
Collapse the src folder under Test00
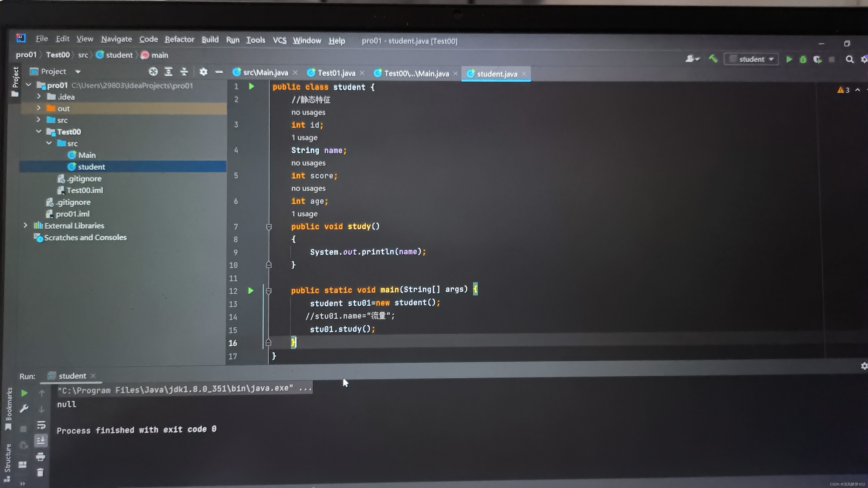click(49, 143)
